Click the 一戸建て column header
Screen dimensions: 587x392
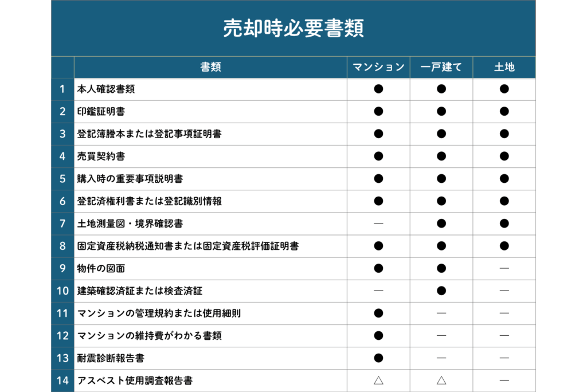tap(441, 67)
